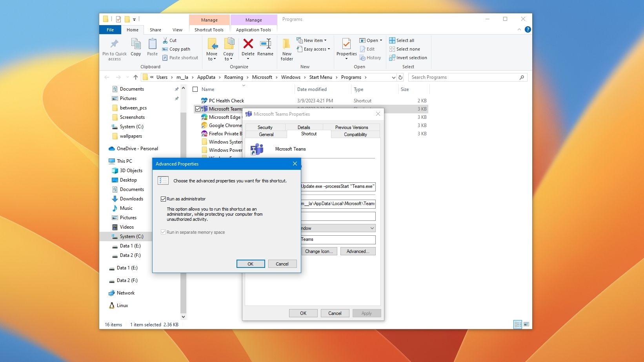Click the Select all icon
Image resolution: width=644 pixels, height=362 pixels.
[392, 40]
